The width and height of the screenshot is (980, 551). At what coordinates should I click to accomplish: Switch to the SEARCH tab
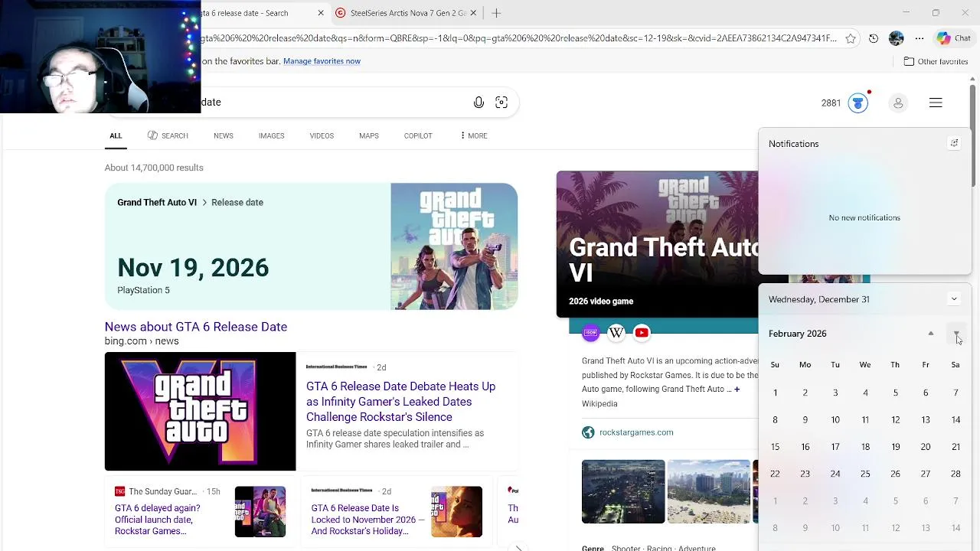coord(168,135)
